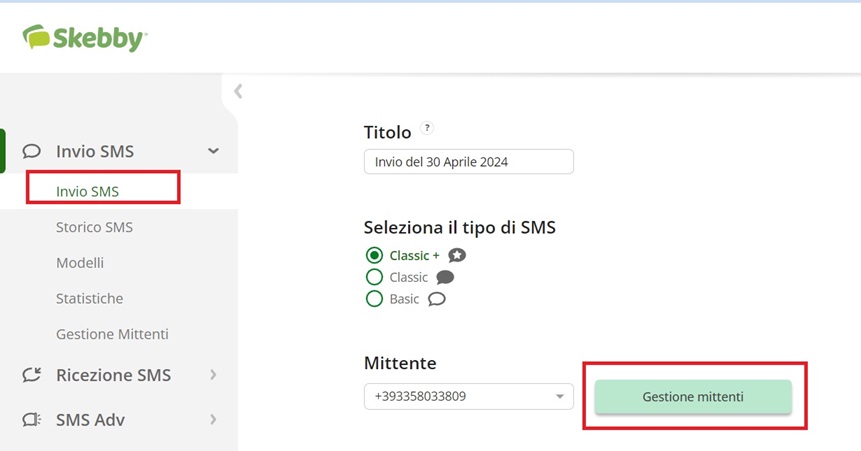Select the Classic SMS type option

[x=374, y=277]
